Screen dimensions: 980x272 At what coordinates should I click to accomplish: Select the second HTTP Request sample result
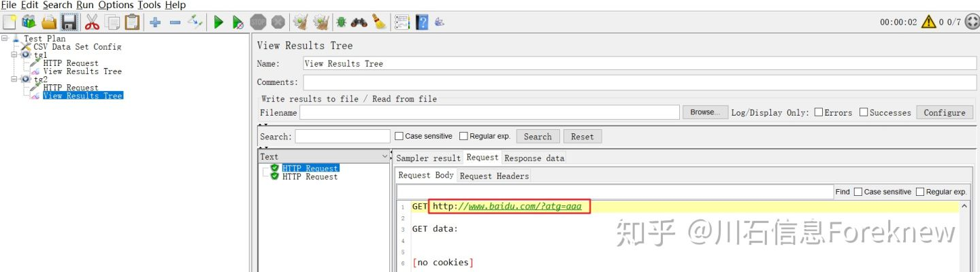pos(310,177)
